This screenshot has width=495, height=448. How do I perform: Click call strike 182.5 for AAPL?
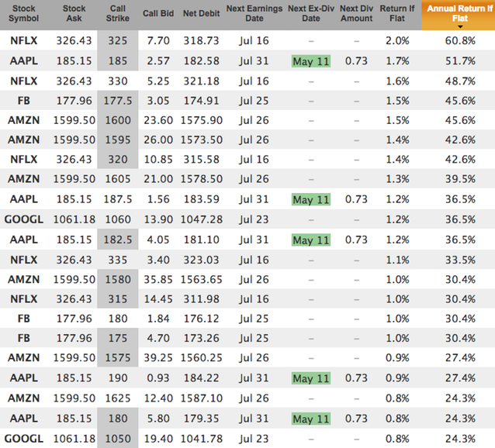tap(118, 240)
